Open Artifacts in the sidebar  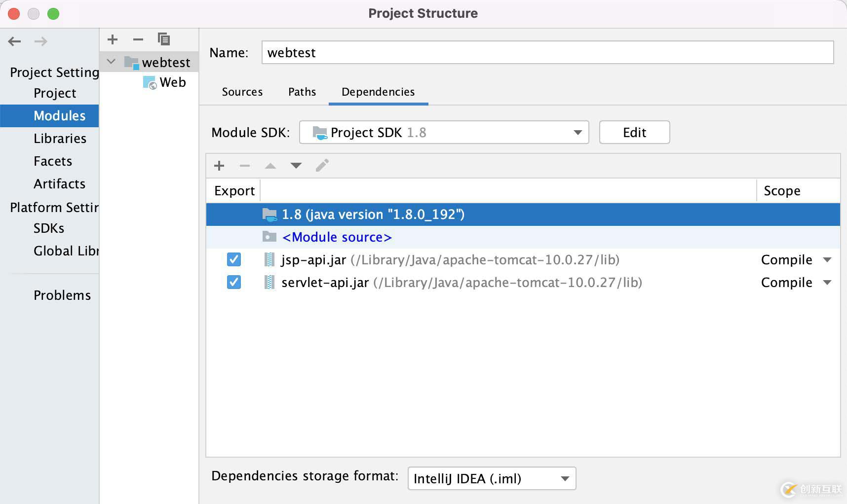(59, 184)
